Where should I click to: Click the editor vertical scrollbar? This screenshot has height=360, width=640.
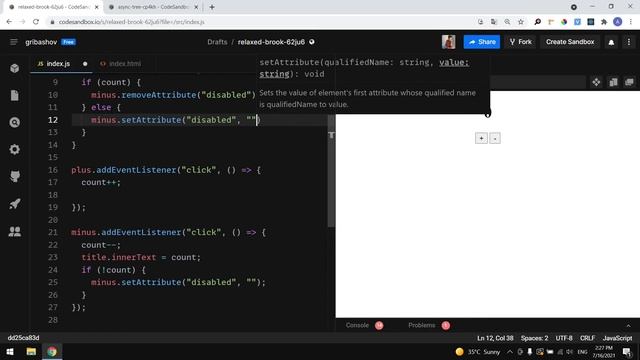(331, 171)
